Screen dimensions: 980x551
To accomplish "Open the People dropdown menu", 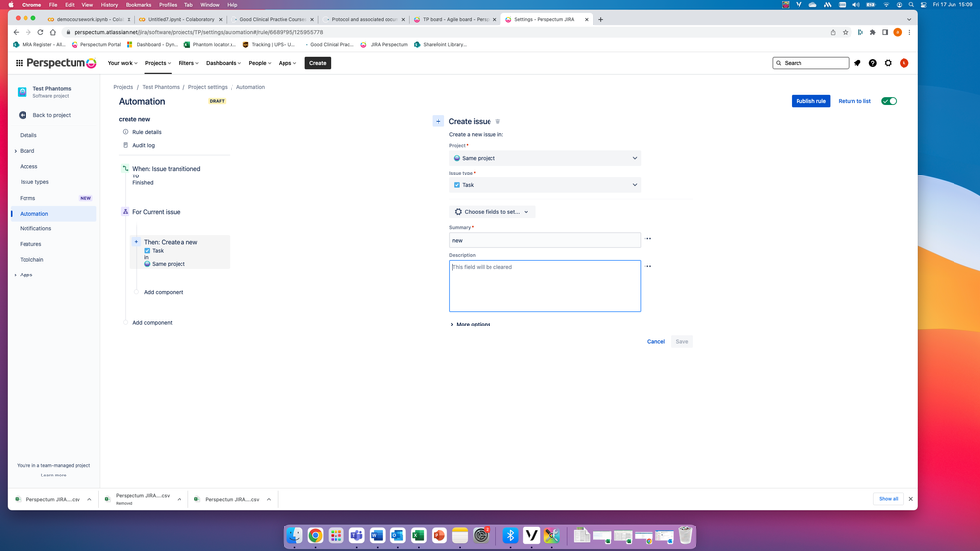I will [260, 63].
